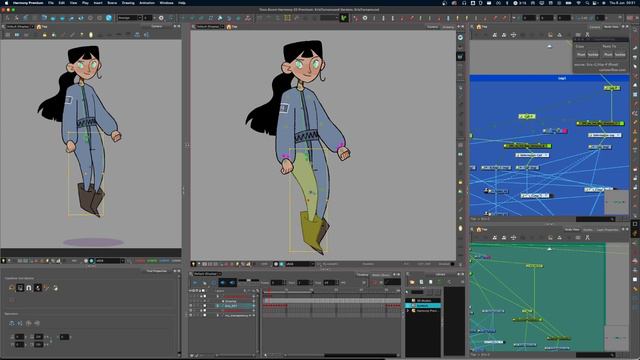
Task: Click the first icon in lower Node View toolbar
Action: pos(495,238)
